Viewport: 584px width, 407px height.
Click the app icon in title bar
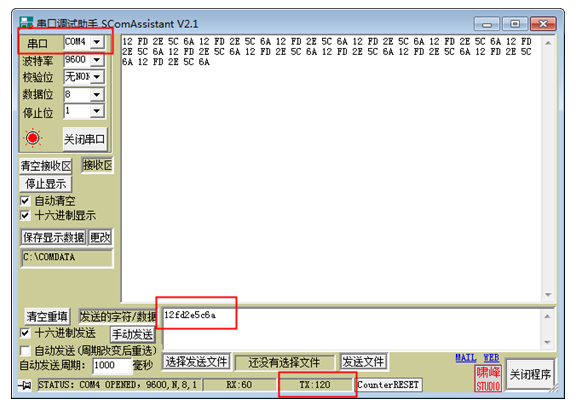[26, 22]
